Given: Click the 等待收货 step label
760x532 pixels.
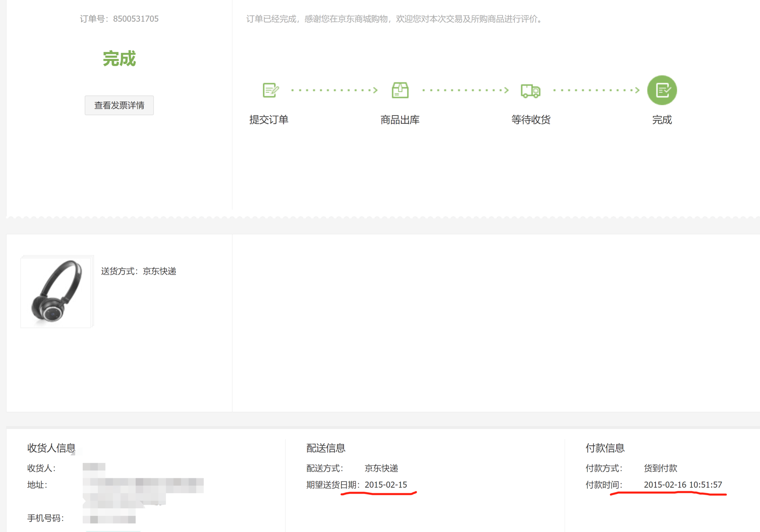Looking at the screenshot, I should pos(531,120).
